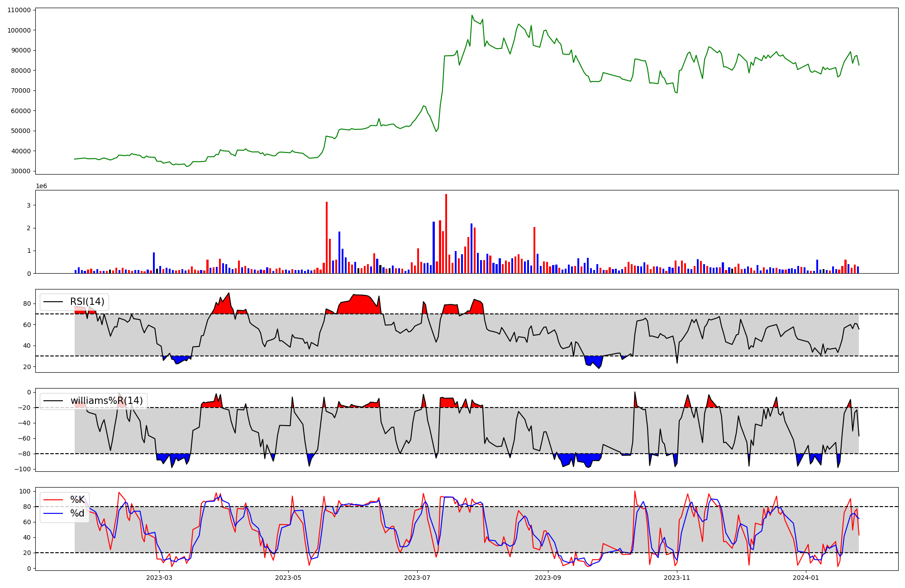Image resolution: width=905 pixels, height=588 pixels.
Task: Select the 2023-05 date tick label
Action: tap(288, 578)
